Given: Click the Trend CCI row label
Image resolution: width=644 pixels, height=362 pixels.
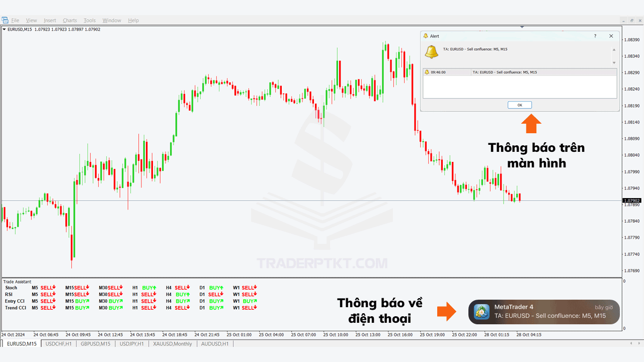Looking at the screenshot, I should click(16, 308).
